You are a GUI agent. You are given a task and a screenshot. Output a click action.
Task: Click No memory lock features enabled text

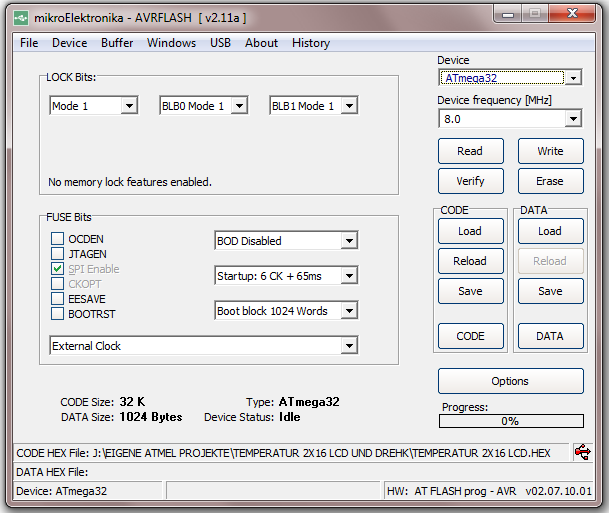pyautogui.click(x=130, y=182)
